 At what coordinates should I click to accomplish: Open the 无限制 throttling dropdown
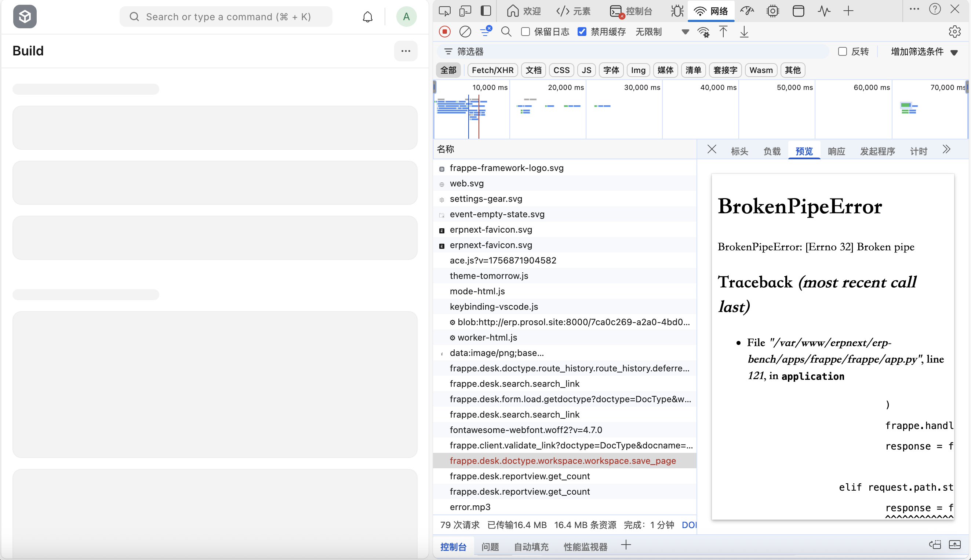[x=662, y=32]
